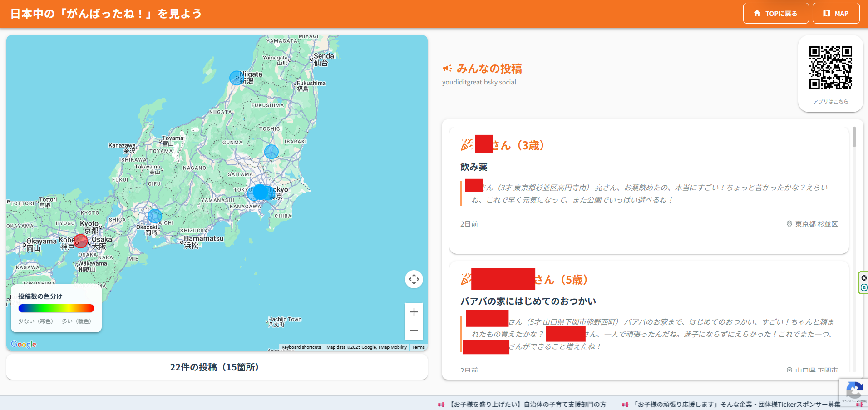Viewport: 868px width, 410px height.
Task: Open the MAP button in header
Action: click(x=836, y=13)
